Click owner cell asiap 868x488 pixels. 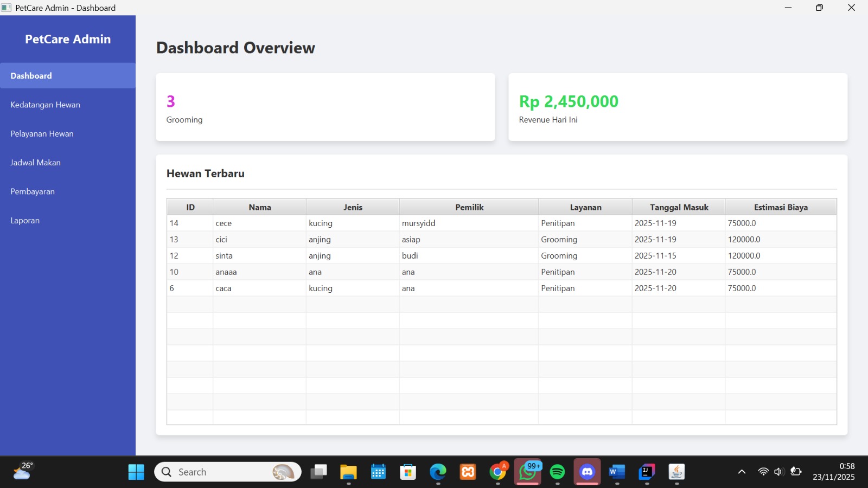pyautogui.click(x=469, y=240)
